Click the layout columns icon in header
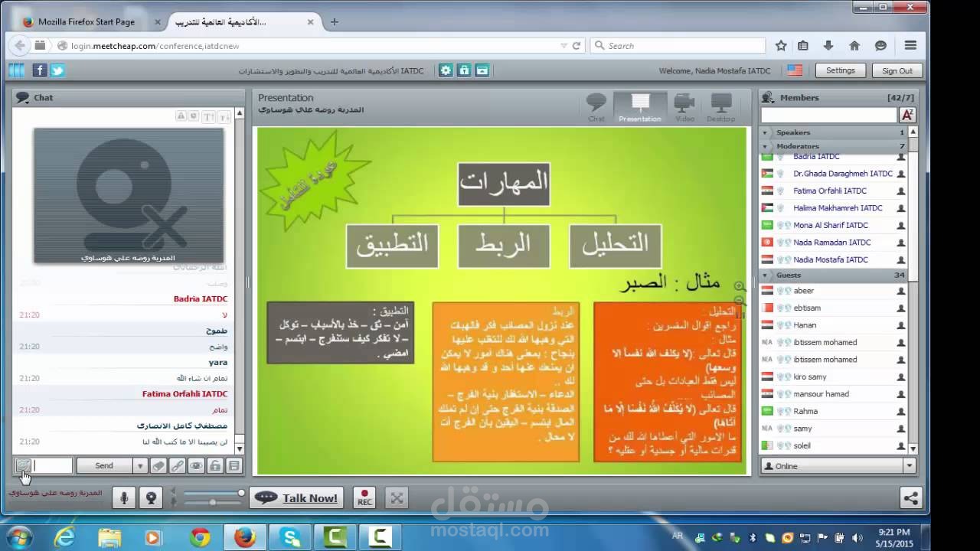This screenshot has width=980, height=551. [x=17, y=70]
